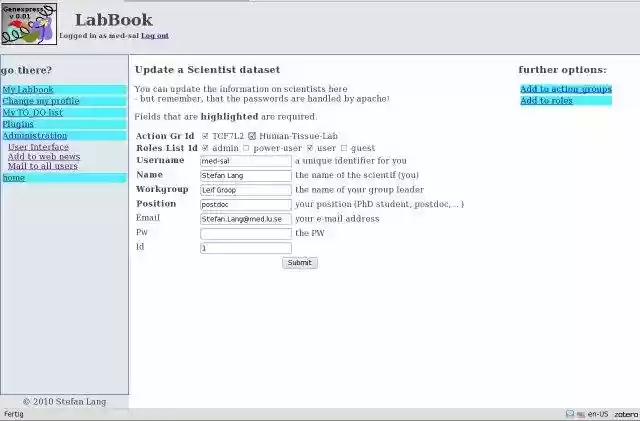
Task: Click 'a unique identifier for you' hint
Action: 351,160
